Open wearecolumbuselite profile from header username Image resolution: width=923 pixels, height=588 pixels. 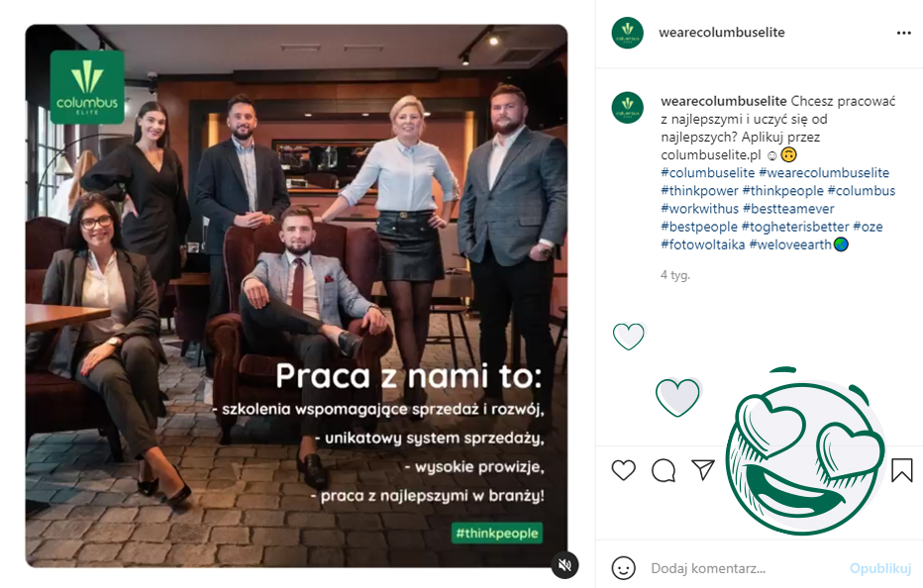(721, 33)
